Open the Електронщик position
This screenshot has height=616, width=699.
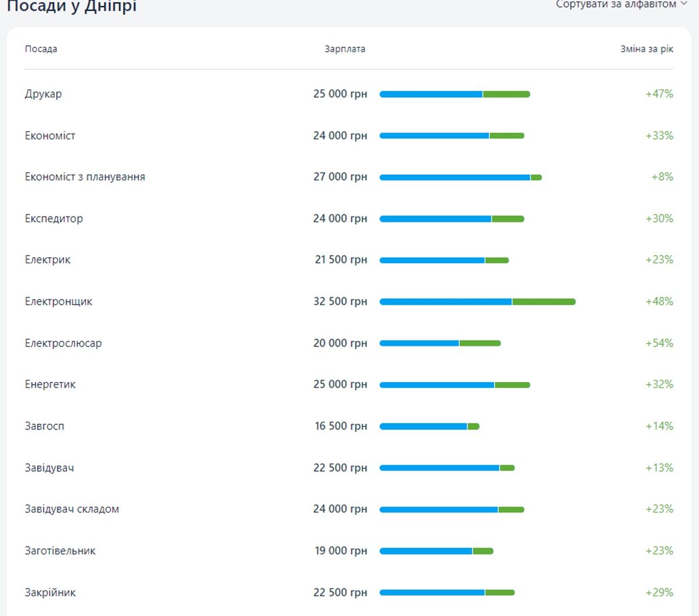pos(58,302)
